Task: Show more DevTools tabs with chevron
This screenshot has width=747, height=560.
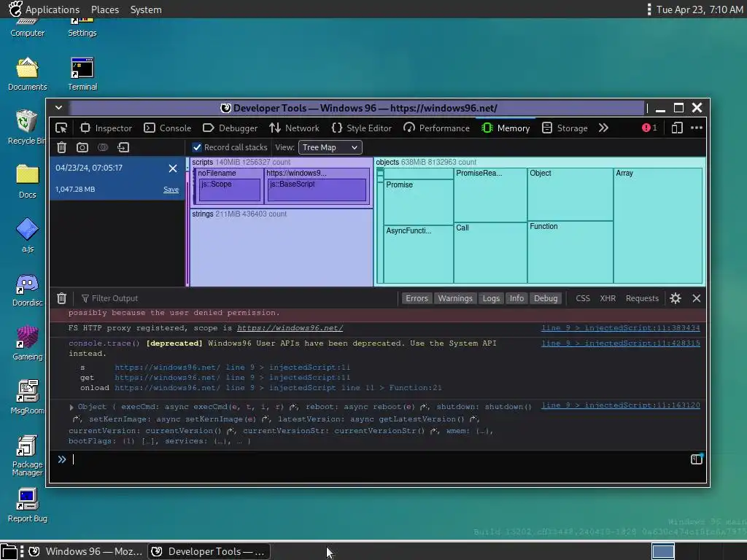Action: 603,128
